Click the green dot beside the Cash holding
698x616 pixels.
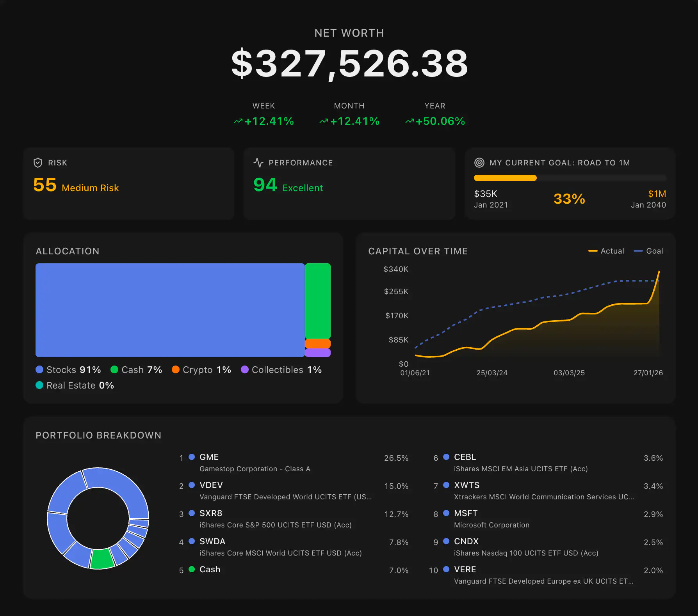[191, 569]
